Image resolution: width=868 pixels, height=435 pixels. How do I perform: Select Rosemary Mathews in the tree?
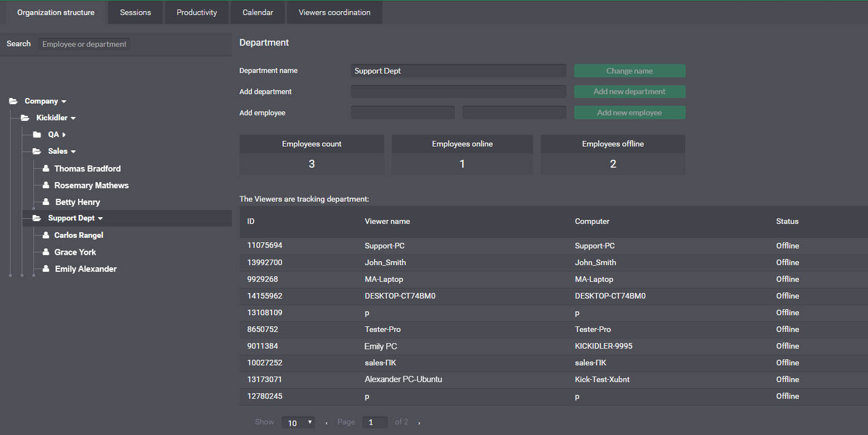(x=91, y=185)
